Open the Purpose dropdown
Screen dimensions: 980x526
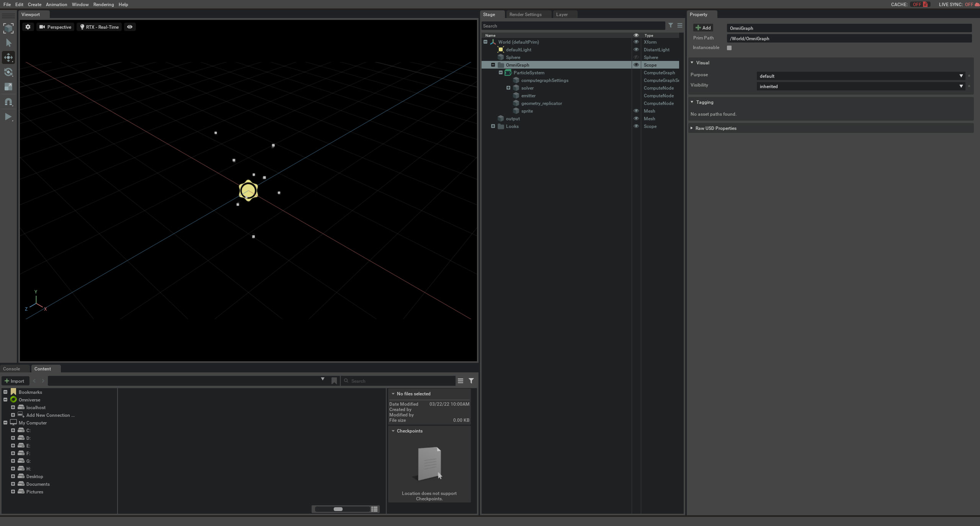point(861,76)
